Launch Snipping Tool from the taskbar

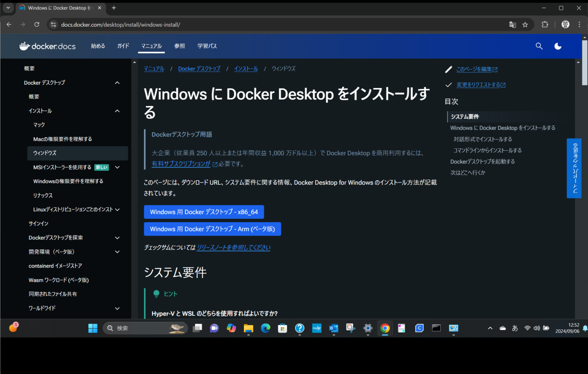[350, 328]
